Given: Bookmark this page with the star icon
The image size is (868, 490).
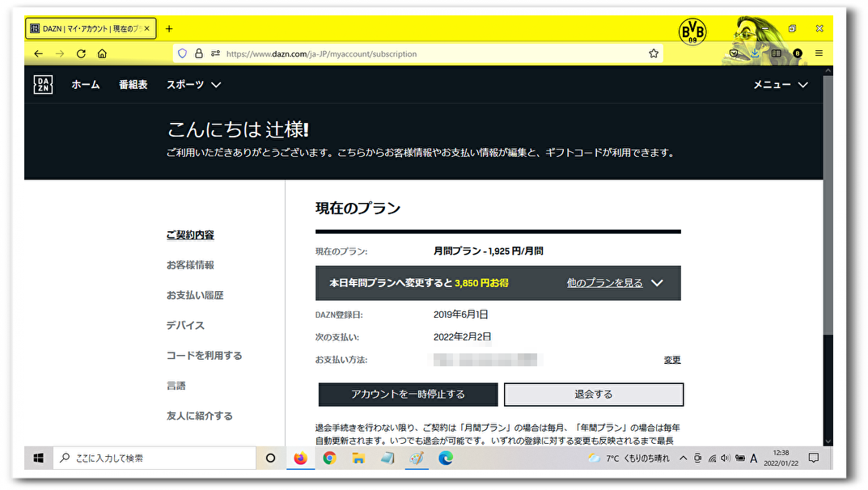Looking at the screenshot, I should 653,53.
